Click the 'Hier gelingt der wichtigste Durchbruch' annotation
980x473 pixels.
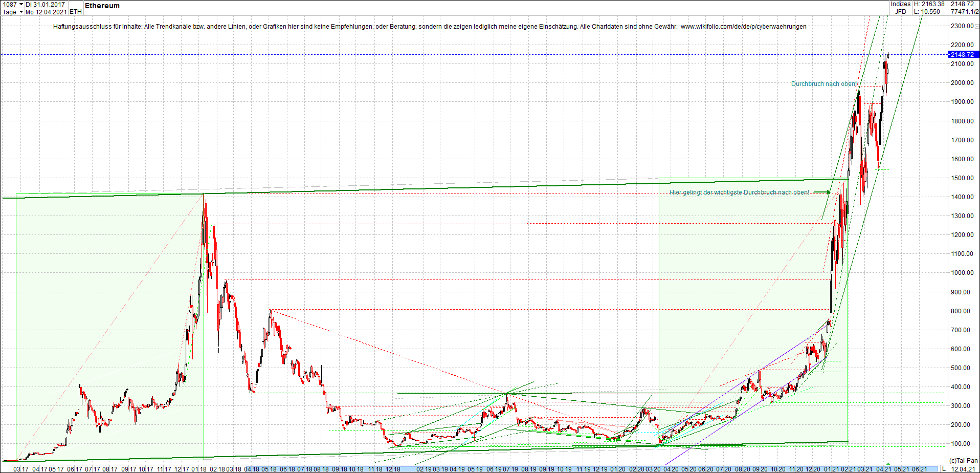[740, 192]
